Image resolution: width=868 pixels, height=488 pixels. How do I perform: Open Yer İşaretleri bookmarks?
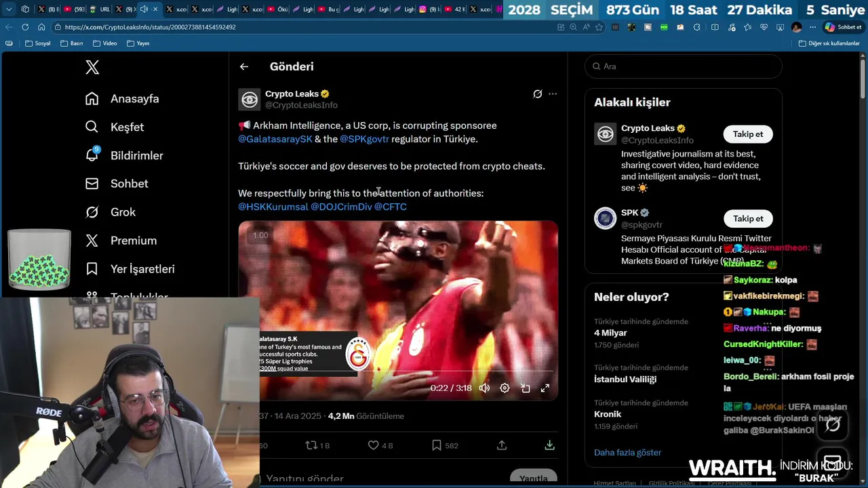130,269
